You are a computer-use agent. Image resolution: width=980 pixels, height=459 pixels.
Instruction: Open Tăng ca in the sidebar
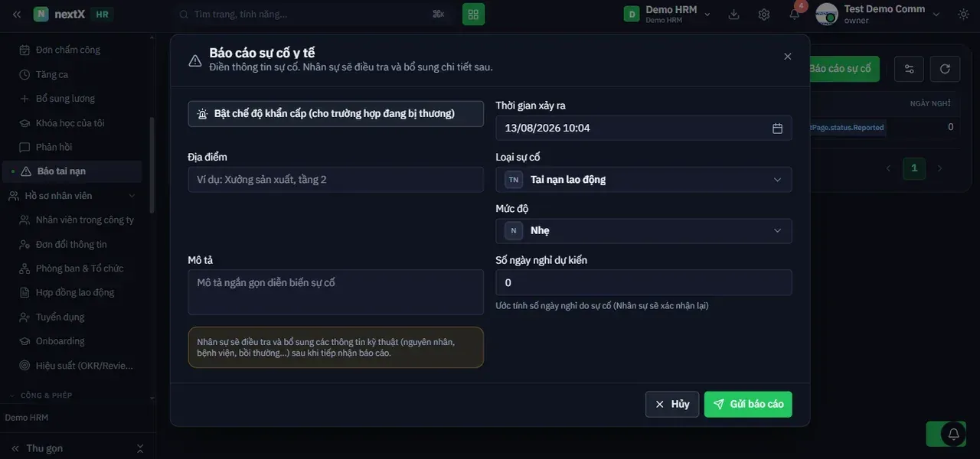(52, 74)
